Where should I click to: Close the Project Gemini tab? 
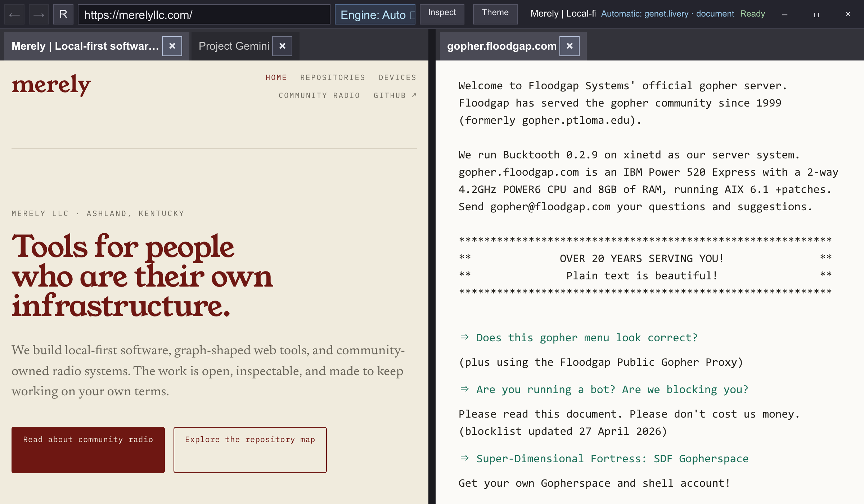[x=282, y=46]
